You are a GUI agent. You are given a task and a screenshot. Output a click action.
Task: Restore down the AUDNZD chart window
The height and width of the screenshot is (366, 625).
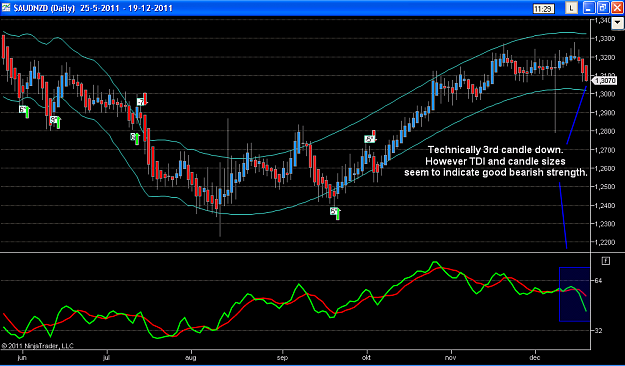point(603,8)
